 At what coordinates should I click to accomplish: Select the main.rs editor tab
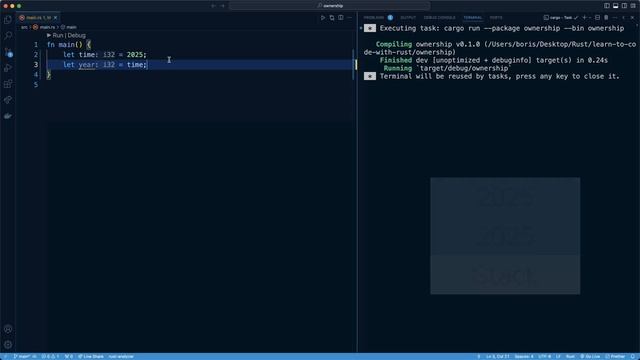point(38,18)
